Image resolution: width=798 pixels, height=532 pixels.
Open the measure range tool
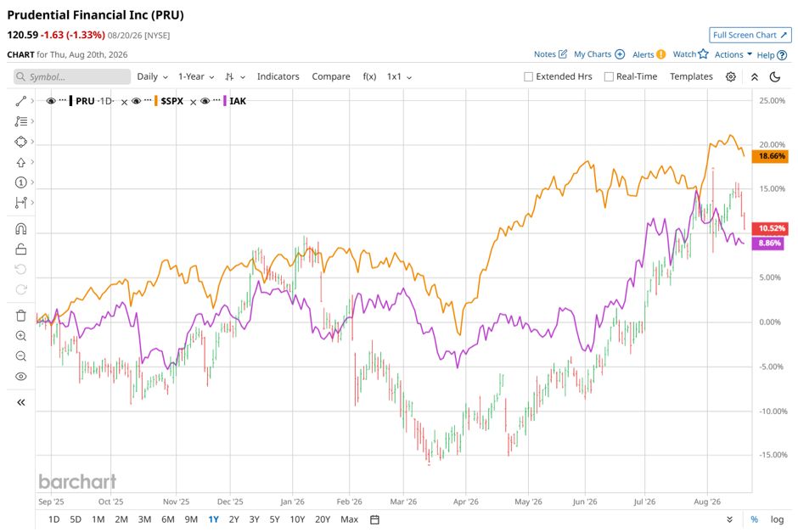tap(21, 203)
